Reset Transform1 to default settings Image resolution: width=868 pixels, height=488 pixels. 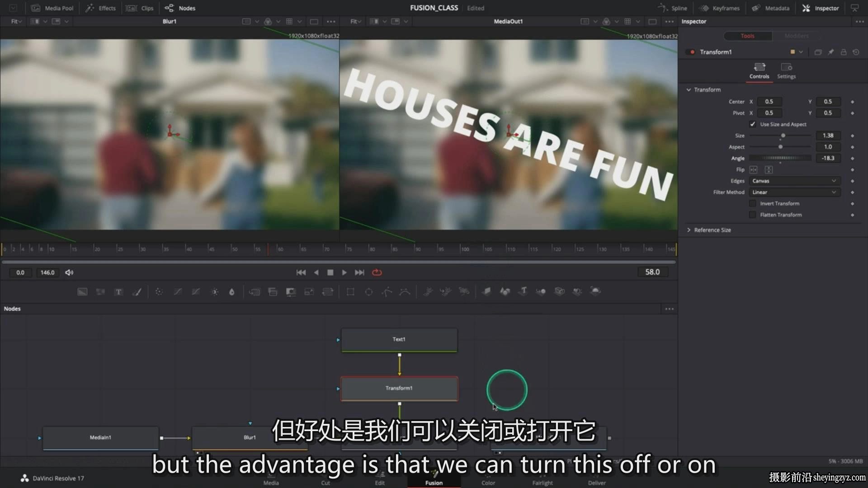(x=856, y=52)
